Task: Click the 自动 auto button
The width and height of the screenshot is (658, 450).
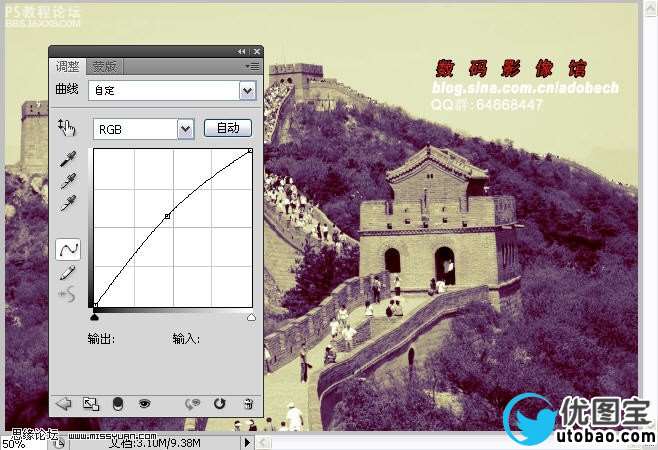Action: (x=227, y=128)
